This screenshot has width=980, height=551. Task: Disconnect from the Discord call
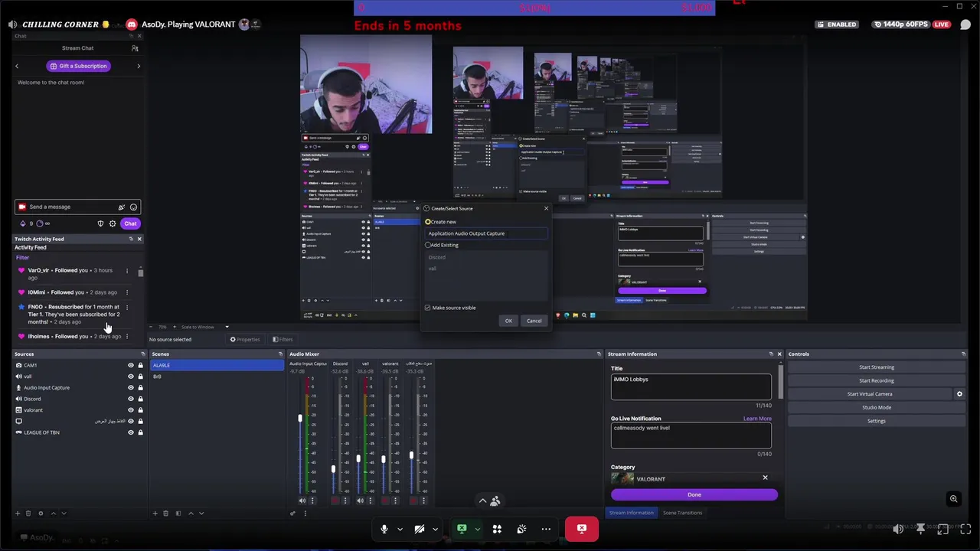click(582, 529)
